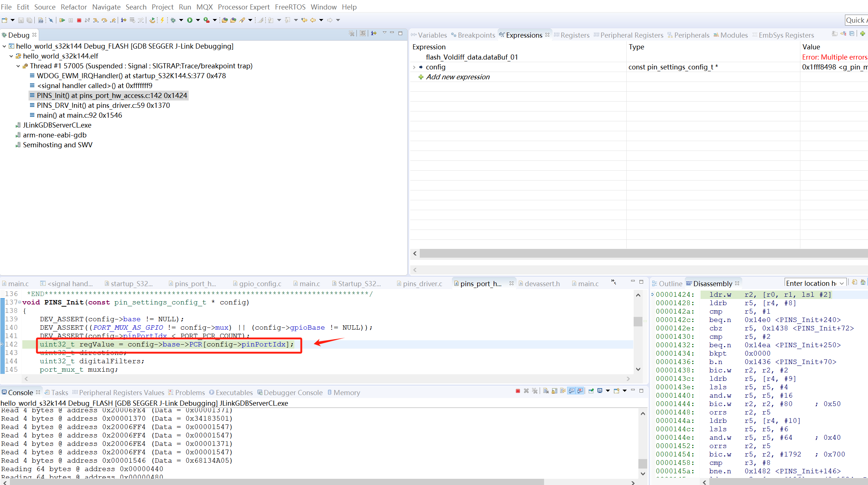Toggle Skip All Breakpoints on the toolbar

[x=51, y=20]
